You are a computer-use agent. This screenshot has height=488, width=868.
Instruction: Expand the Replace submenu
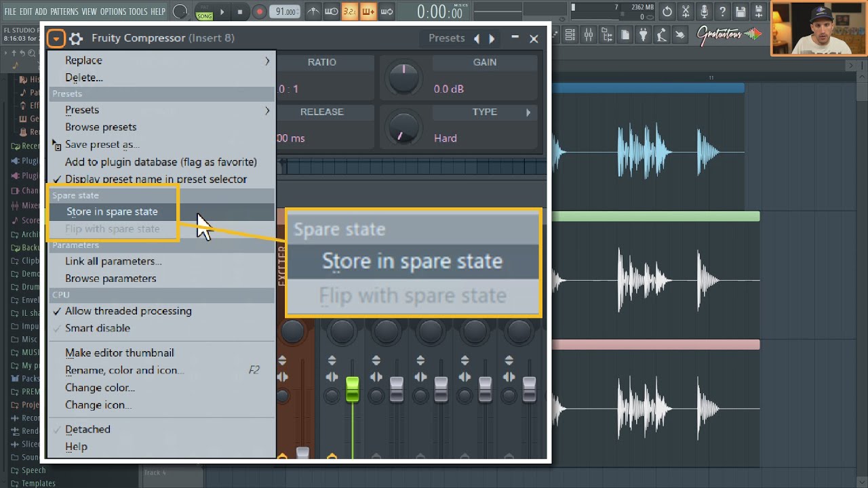coord(161,60)
